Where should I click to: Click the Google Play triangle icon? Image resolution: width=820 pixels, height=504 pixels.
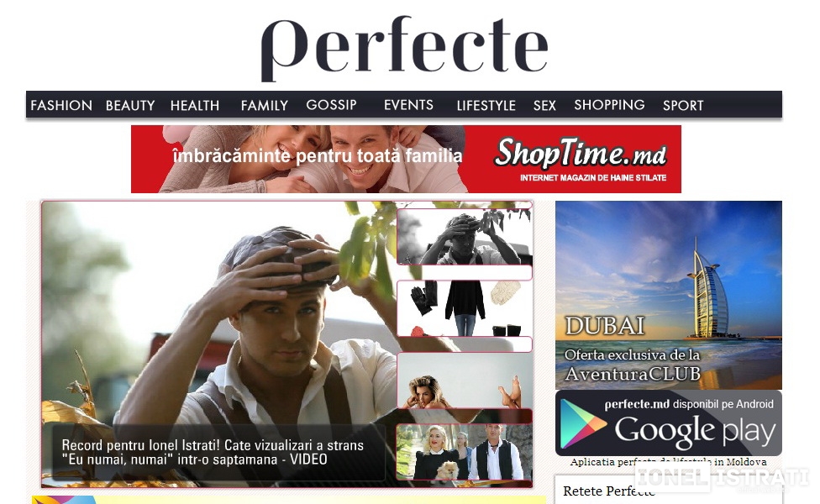[582, 424]
